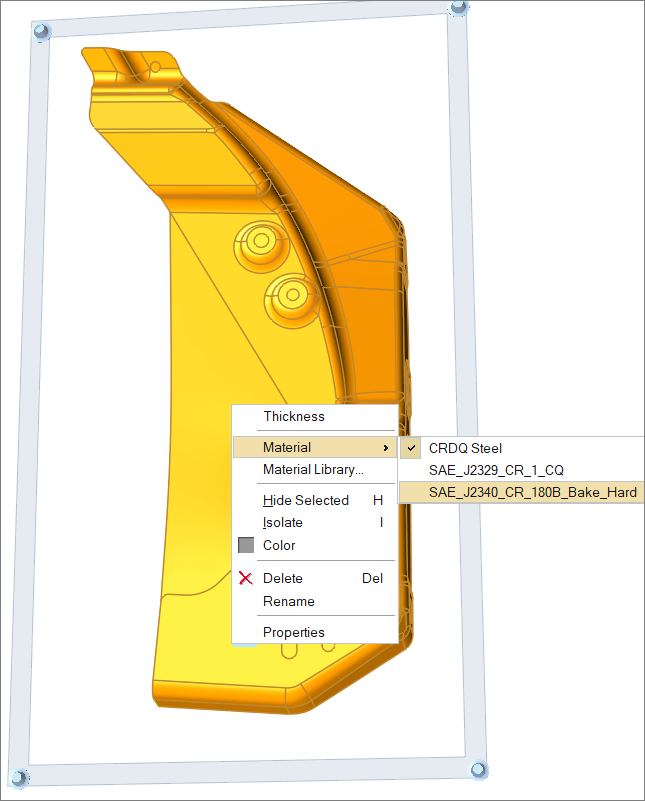
Task: Pick the lower circular boss on the part
Action: coord(292,294)
